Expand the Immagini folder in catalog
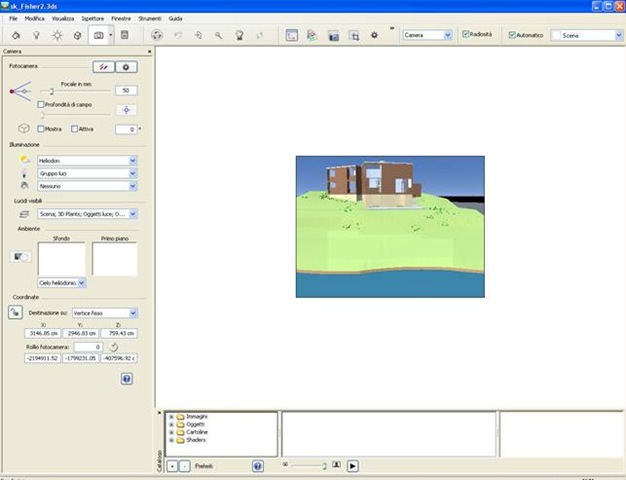626x480 pixels. click(171, 416)
